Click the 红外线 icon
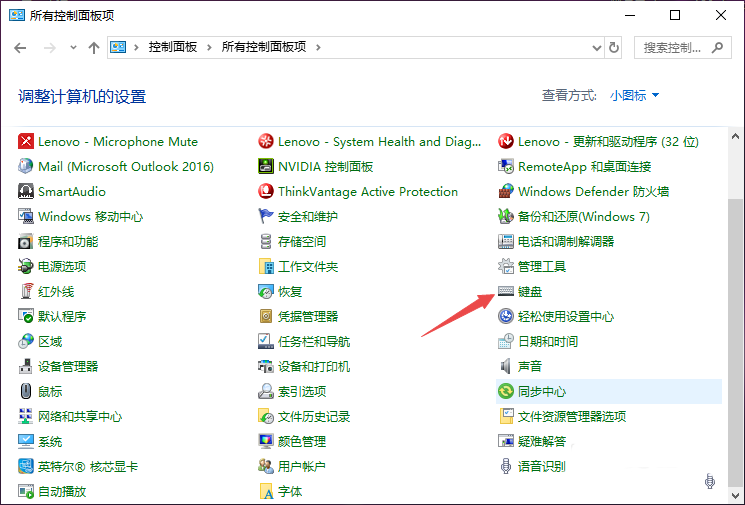745x505 pixels. [x=26, y=291]
